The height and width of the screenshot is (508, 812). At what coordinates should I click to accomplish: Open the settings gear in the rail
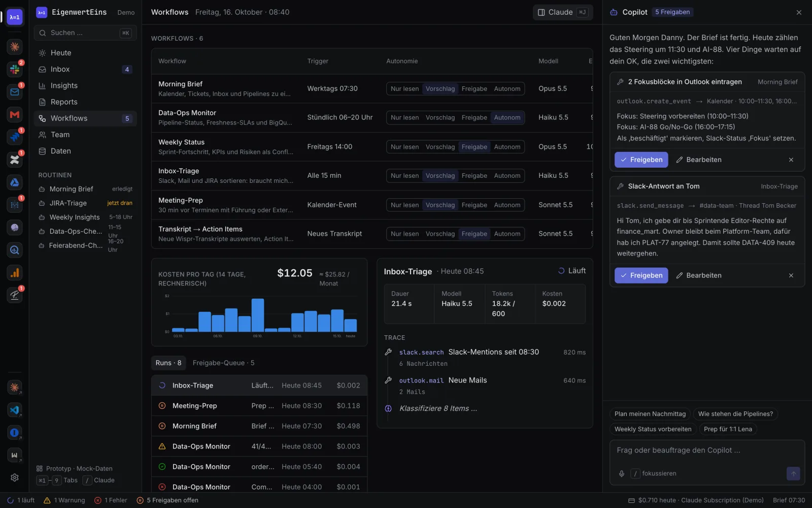click(15, 478)
